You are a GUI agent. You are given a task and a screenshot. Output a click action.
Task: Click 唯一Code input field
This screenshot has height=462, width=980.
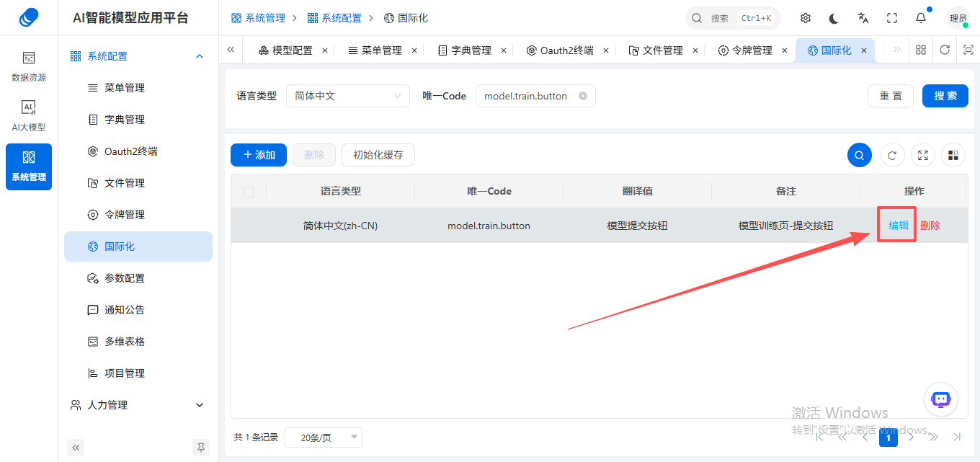tap(535, 96)
